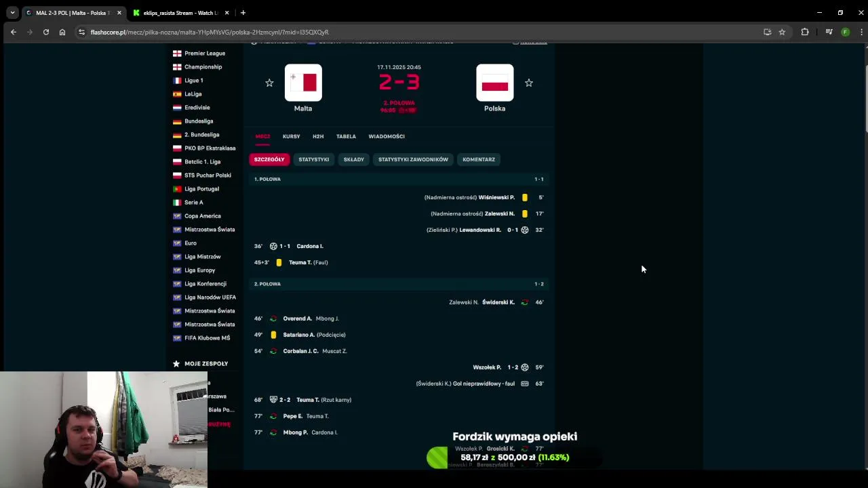Click the donation goal progress bar
The width and height of the screenshot is (868, 488).
pos(515,457)
